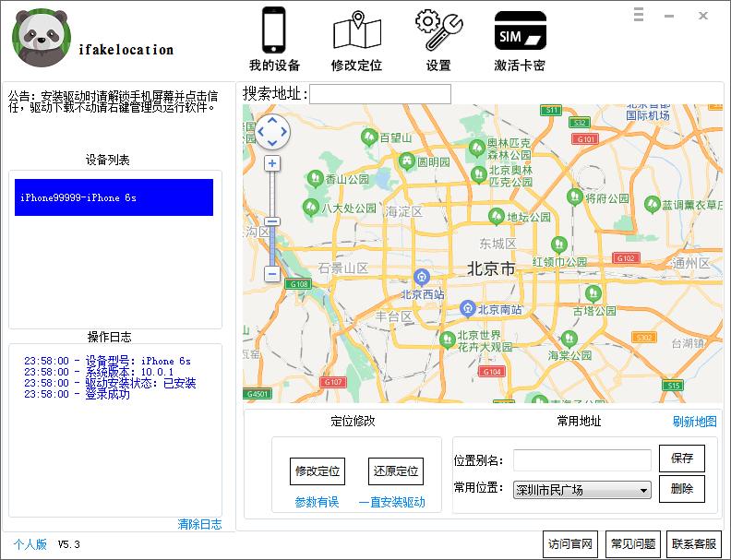Click the 圆明园 marker on the map
The image size is (731, 560).
[x=407, y=161]
